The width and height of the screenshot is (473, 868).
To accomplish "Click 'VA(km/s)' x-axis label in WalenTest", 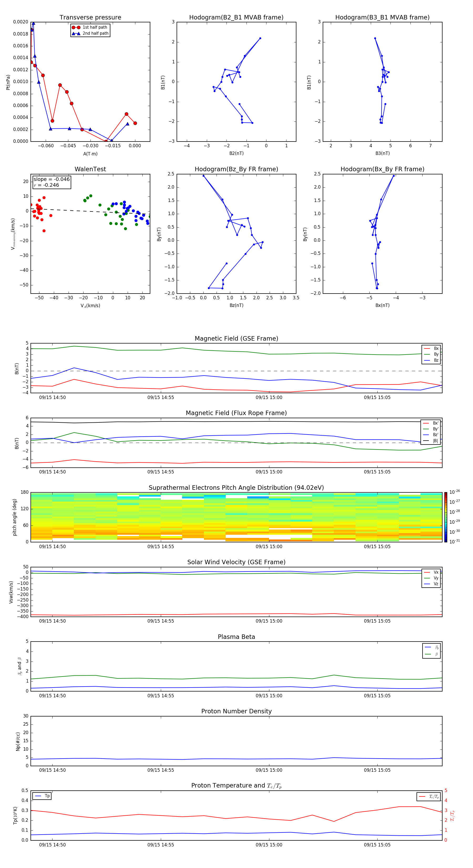I will [90, 306].
